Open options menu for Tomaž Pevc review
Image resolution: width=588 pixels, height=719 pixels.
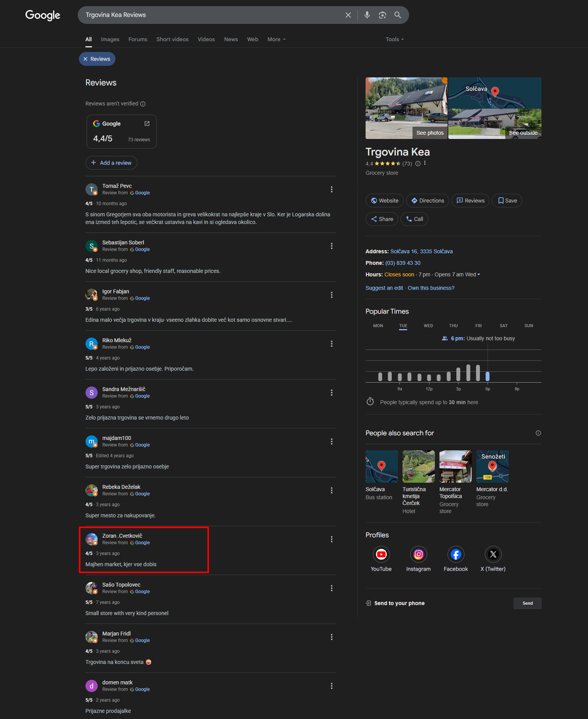332,189
